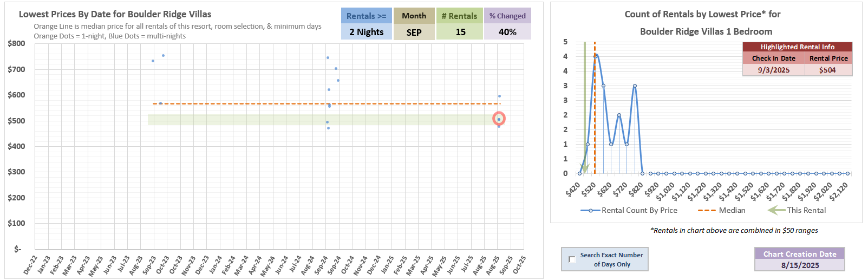Click the $820 label on the count chart axis
Image resolution: width=868 pixels, height=280 pixels.
coord(636,189)
